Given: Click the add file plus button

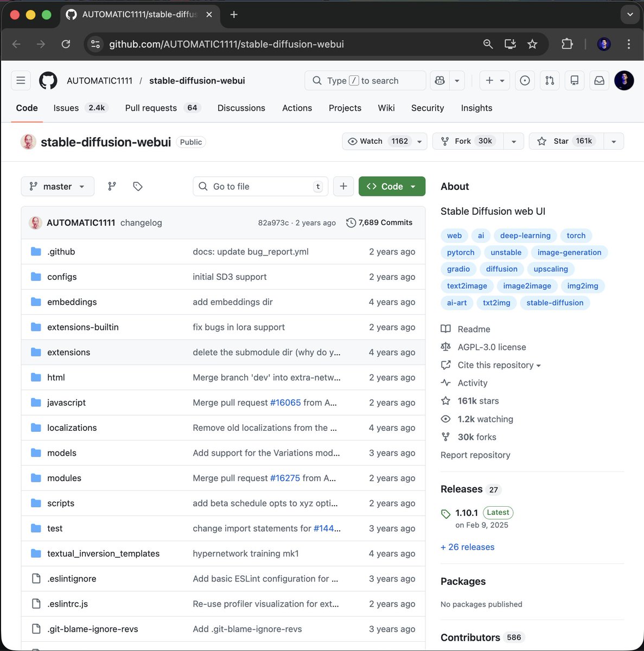Looking at the screenshot, I should (x=343, y=186).
